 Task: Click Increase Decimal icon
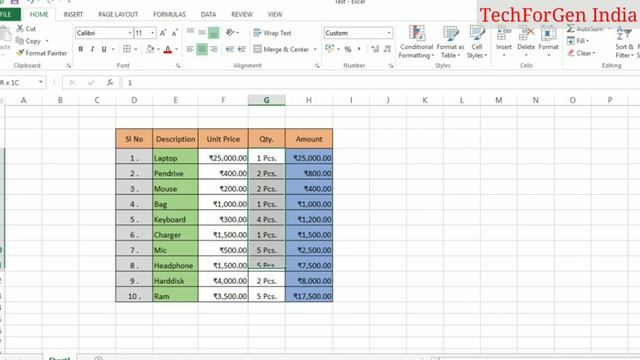coord(375,49)
